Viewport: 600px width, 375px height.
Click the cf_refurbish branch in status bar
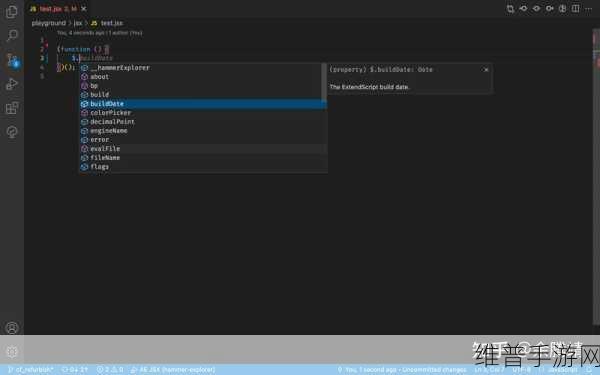pyautogui.click(x=31, y=370)
